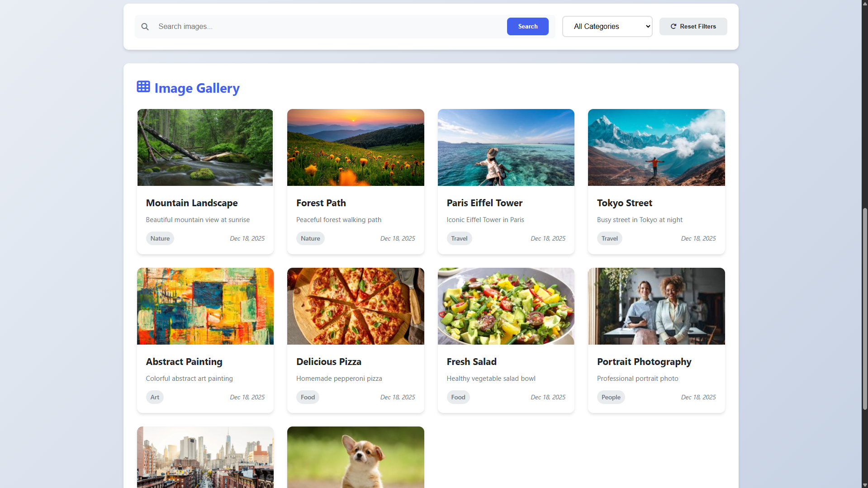Click the magnifying glass search icon

point(145,27)
